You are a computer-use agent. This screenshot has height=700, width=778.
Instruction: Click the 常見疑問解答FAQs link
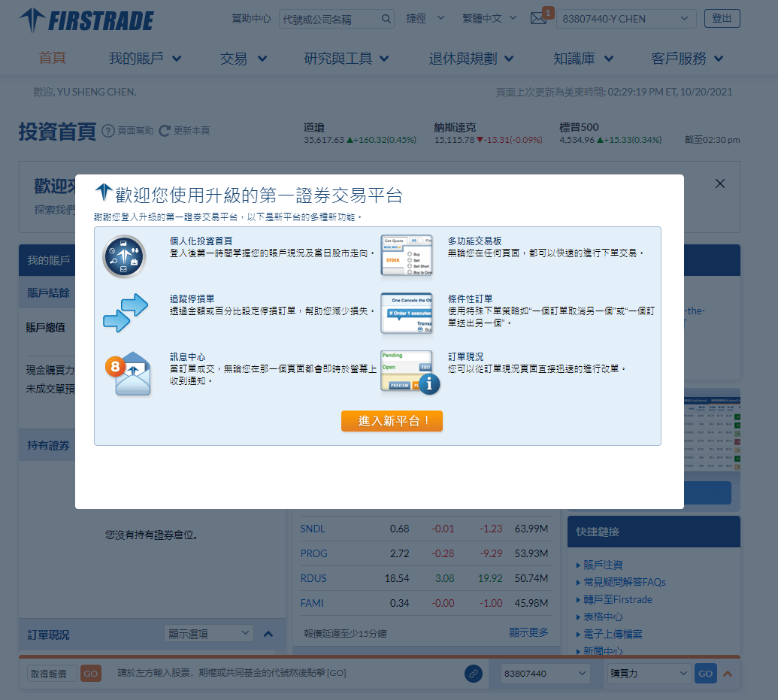point(625,583)
